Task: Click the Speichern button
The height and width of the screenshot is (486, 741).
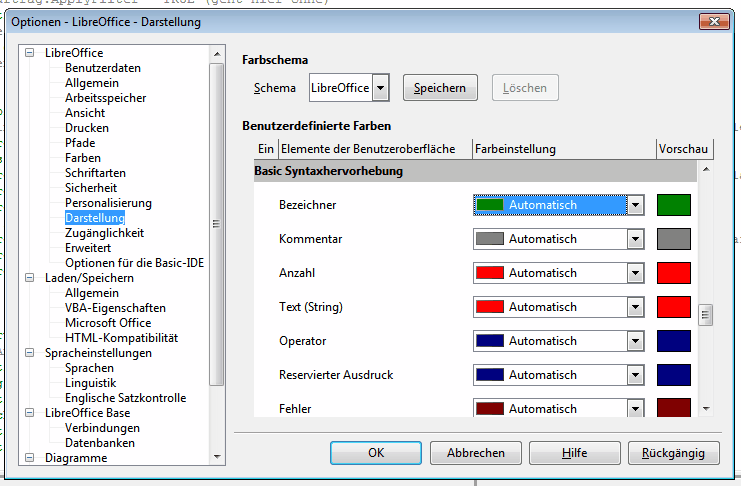Action: point(440,88)
